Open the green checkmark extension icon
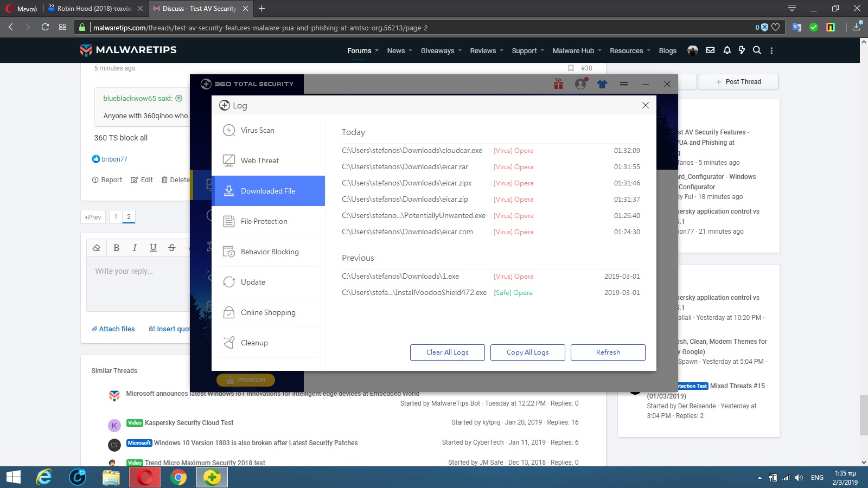 [814, 27]
